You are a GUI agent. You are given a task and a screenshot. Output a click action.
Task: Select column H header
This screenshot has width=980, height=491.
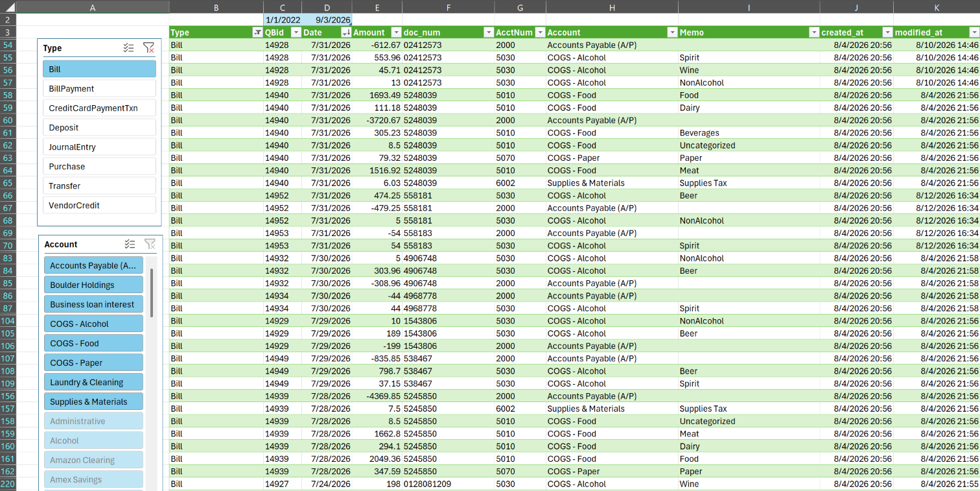tap(612, 7)
